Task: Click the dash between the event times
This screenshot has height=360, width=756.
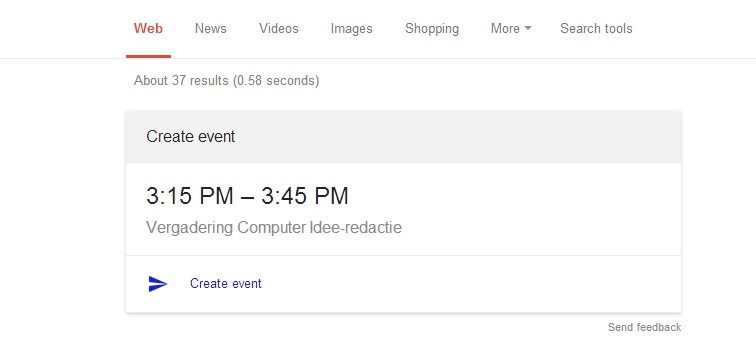Action: [x=247, y=197]
